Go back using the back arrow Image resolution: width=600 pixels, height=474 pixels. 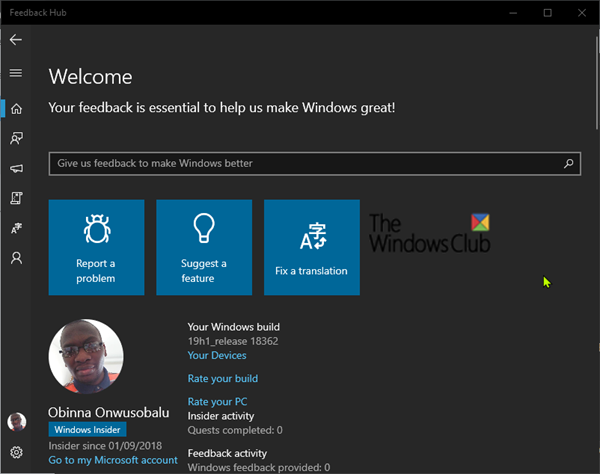pyautogui.click(x=16, y=39)
